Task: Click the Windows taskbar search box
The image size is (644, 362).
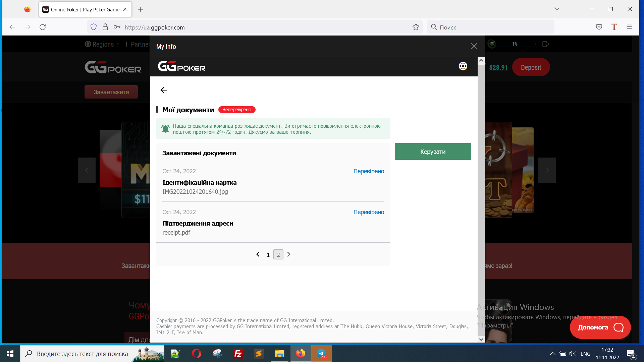Action: click(x=92, y=354)
